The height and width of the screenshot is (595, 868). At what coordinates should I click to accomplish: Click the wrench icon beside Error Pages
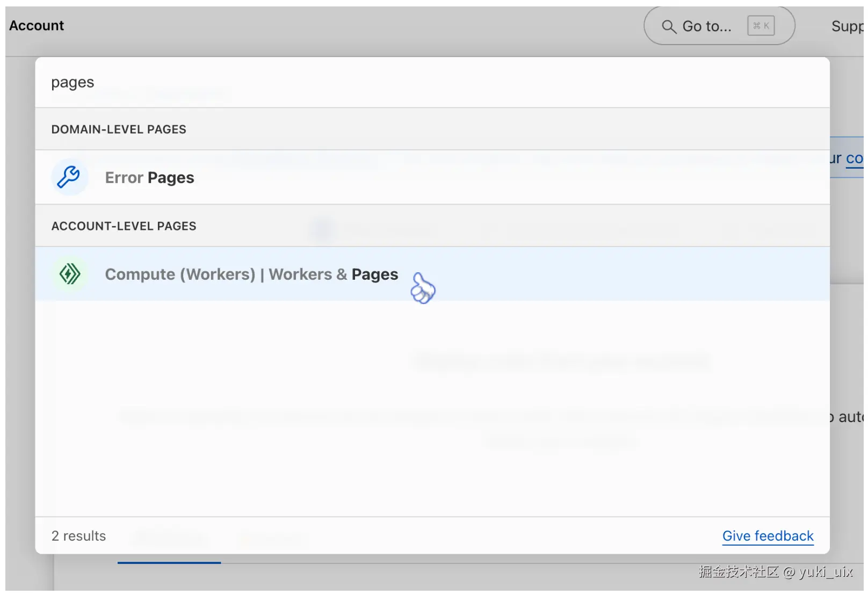[69, 177]
